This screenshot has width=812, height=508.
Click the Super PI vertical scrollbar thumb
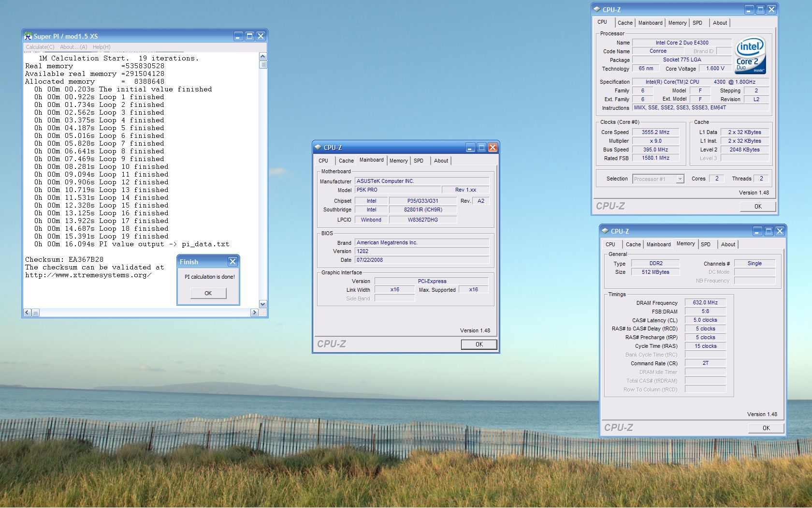[263, 64]
